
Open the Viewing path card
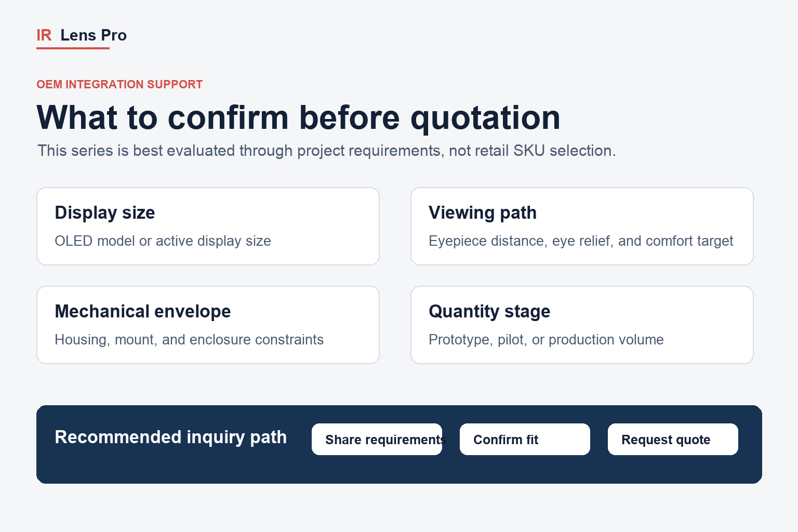[582, 226]
